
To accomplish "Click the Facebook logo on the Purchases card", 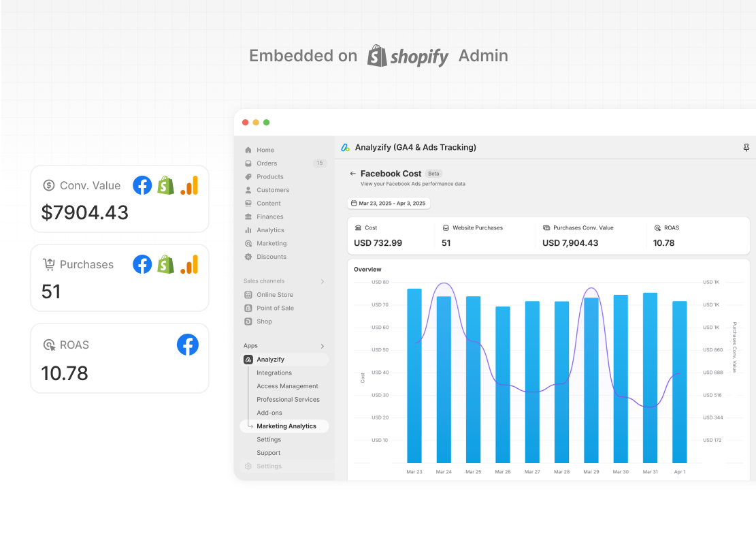I will pyautogui.click(x=142, y=264).
